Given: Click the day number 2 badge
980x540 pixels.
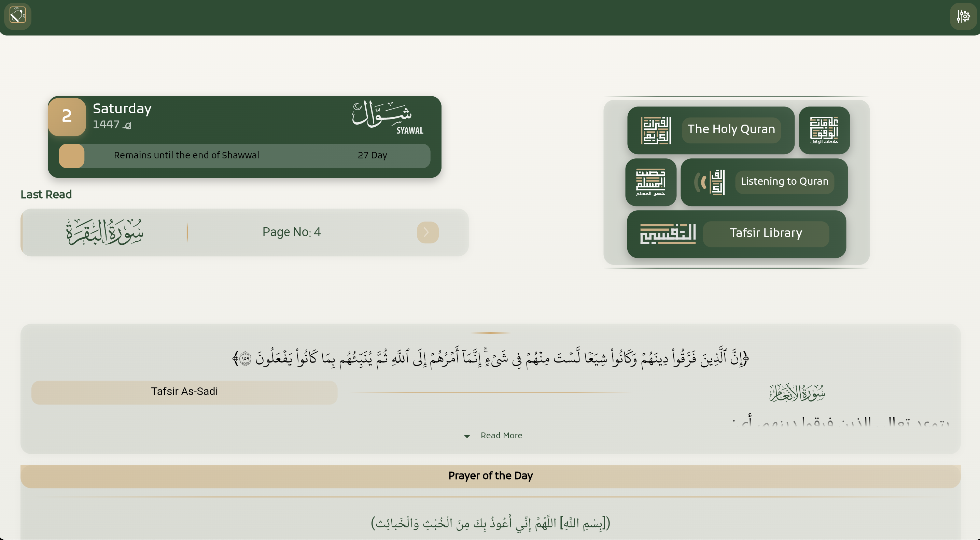Looking at the screenshot, I should [67, 117].
